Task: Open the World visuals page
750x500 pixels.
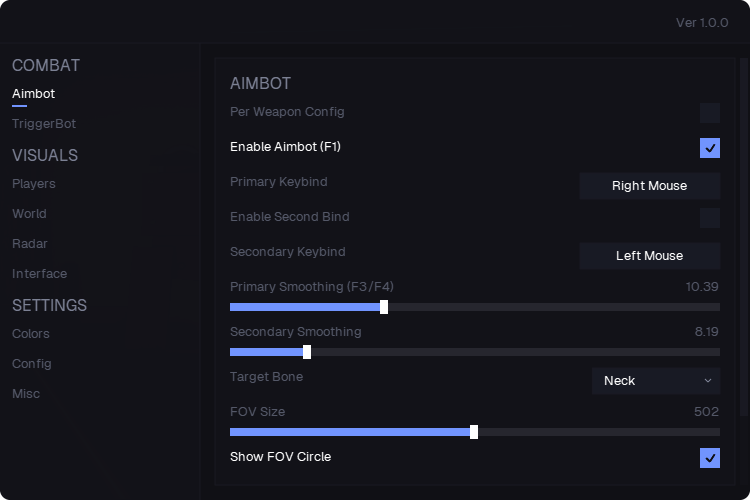Action: [29, 214]
